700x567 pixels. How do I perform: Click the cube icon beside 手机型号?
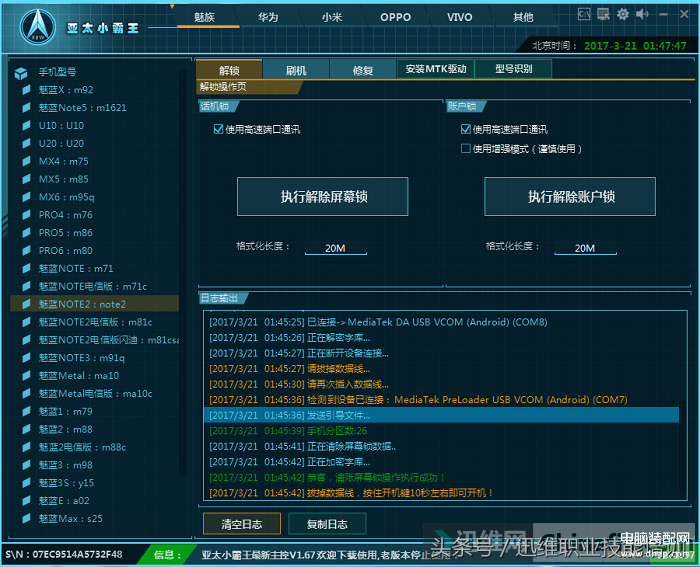point(21,73)
